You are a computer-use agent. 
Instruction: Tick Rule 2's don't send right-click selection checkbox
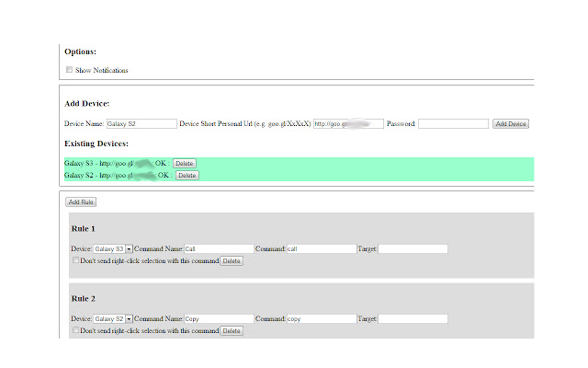pyautogui.click(x=75, y=330)
